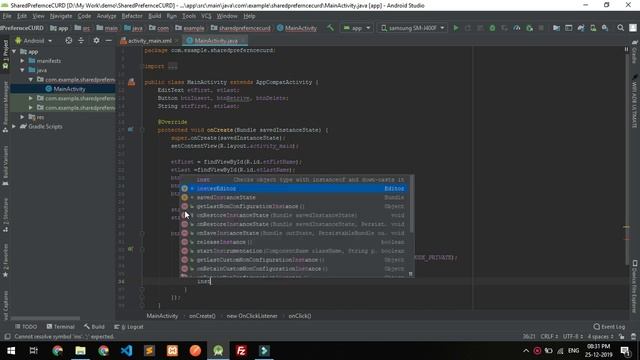The image size is (640, 360).
Task: Click the class gutter icon beside MainActivity declaration
Action: coord(131,82)
